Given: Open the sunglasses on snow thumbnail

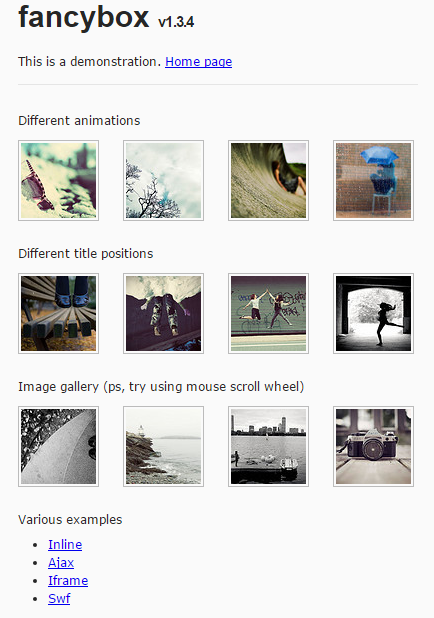Looking at the screenshot, I should coord(58,180).
